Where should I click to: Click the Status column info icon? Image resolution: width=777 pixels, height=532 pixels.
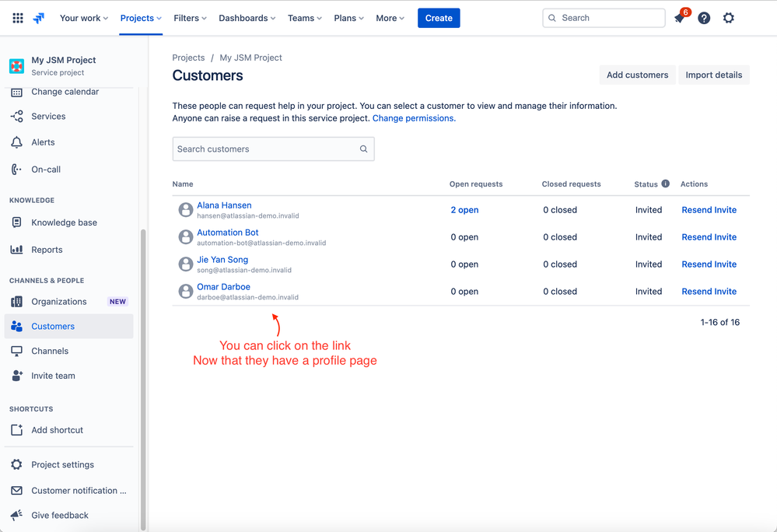coord(666,184)
